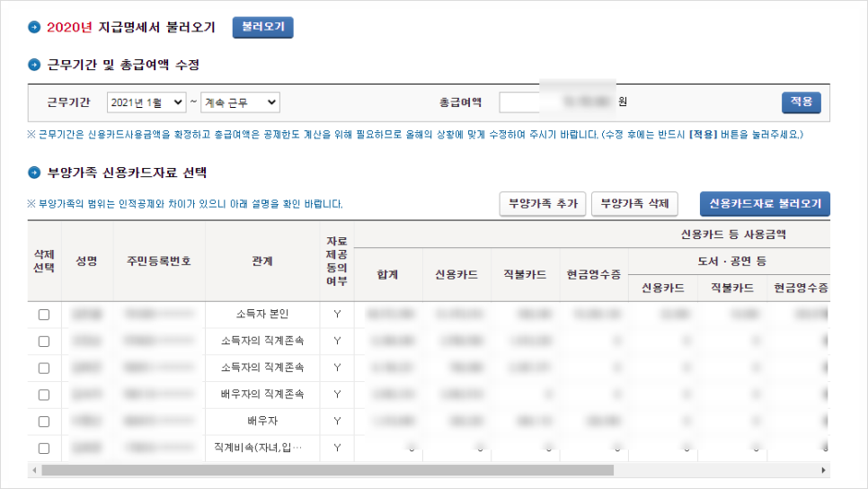Click the 성명 column header
The image size is (868, 489).
[x=87, y=261]
